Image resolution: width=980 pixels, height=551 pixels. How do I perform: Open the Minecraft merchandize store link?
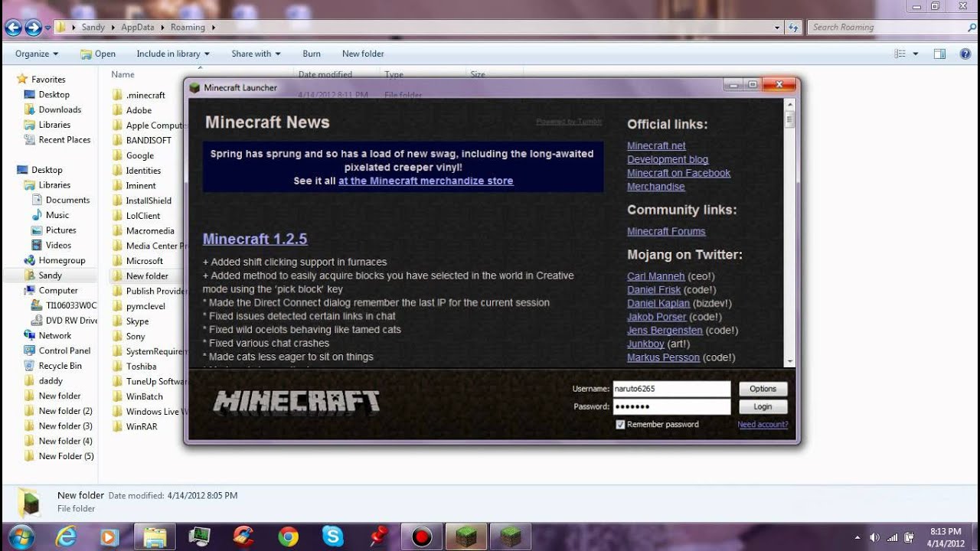426,181
